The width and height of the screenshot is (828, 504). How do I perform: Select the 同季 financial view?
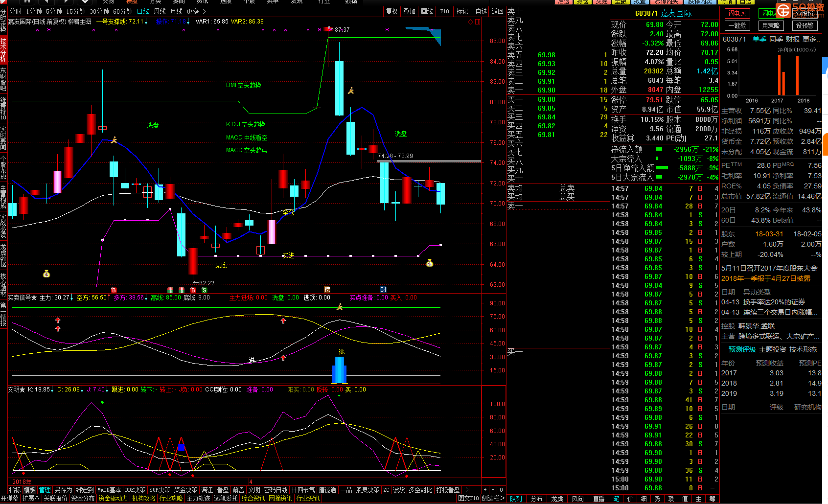[x=776, y=39]
